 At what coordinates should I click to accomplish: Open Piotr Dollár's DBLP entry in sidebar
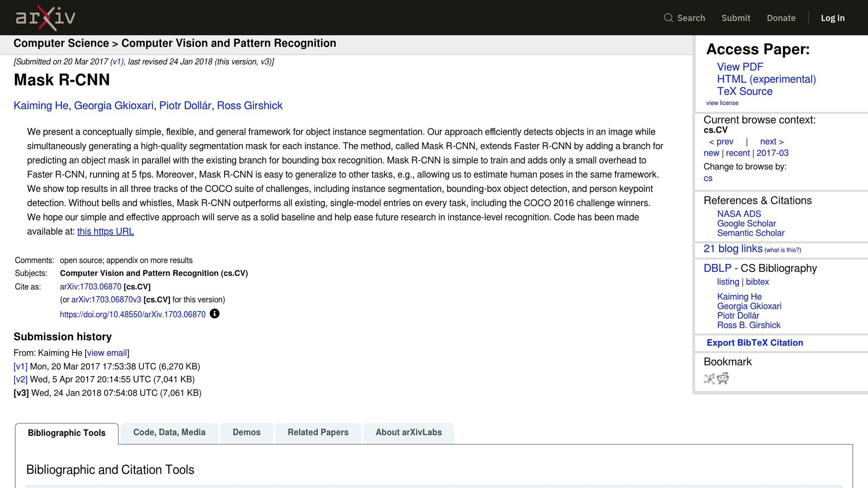point(738,316)
